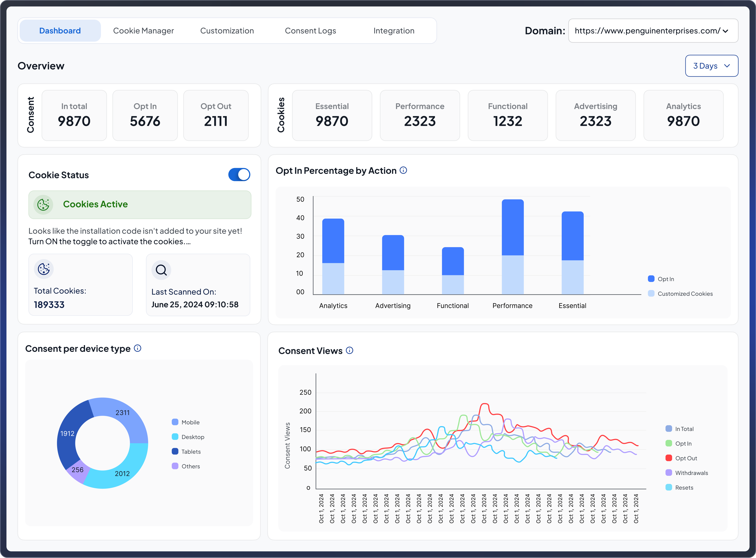
Task: Go to the Integration tab
Action: pos(394,31)
